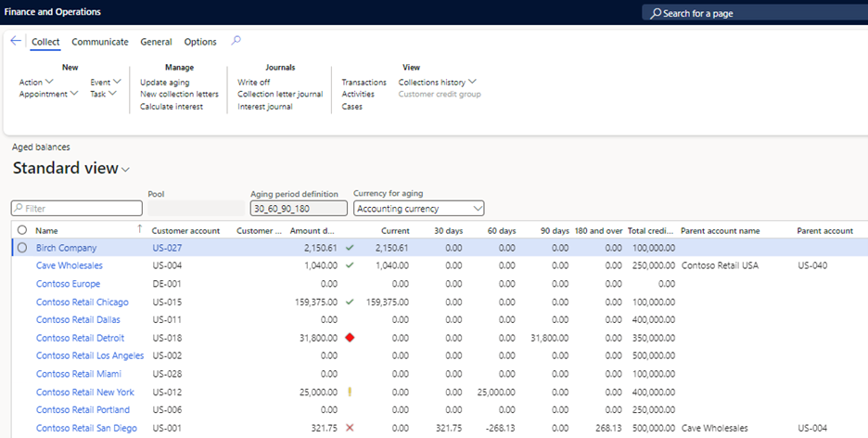Open the Options tab
Screen dimensions: 868x438
(200, 42)
